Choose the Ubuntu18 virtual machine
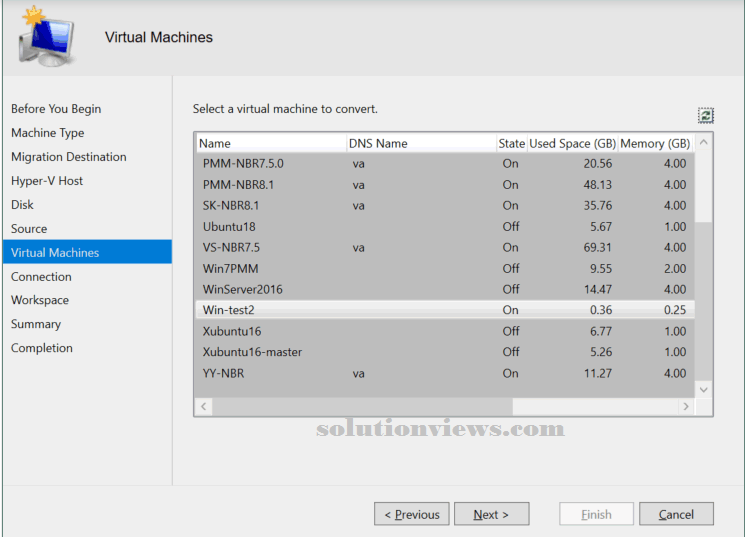The height and width of the screenshot is (537, 745). click(445, 226)
